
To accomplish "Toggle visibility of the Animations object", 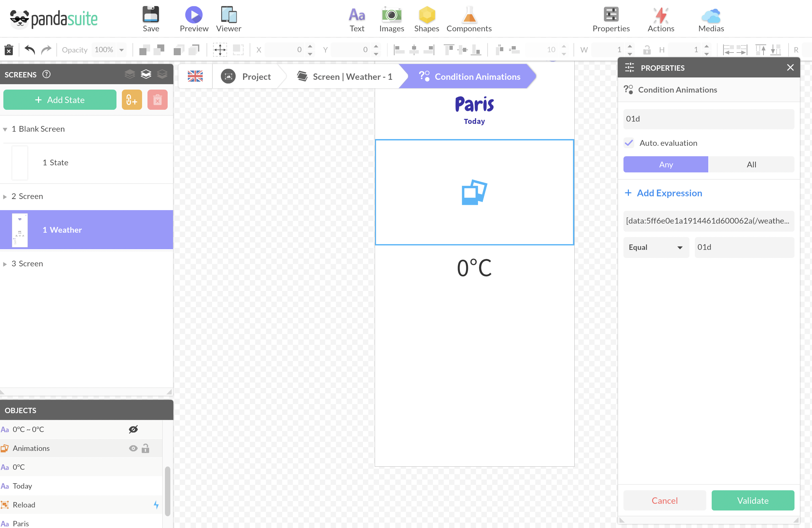I will point(133,448).
